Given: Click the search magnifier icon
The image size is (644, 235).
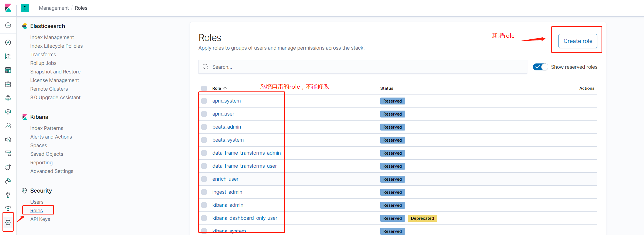Looking at the screenshot, I should (x=205, y=67).
